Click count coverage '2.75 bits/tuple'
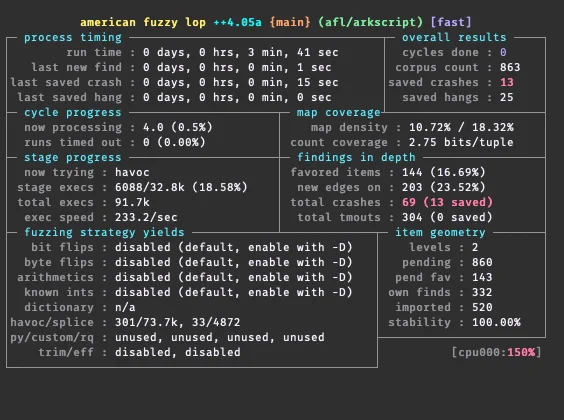The width and height of the screenshot is (564, 420). [x=461, y=142]
